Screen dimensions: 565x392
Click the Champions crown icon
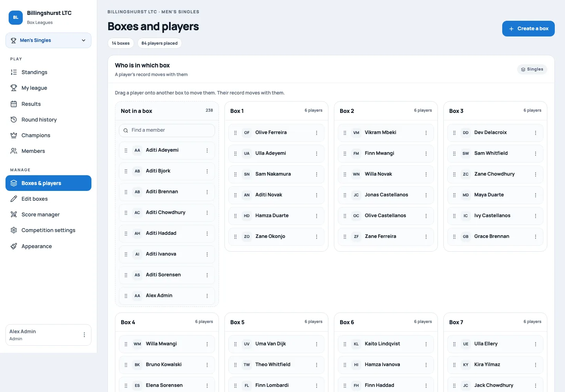coord(14,135)
